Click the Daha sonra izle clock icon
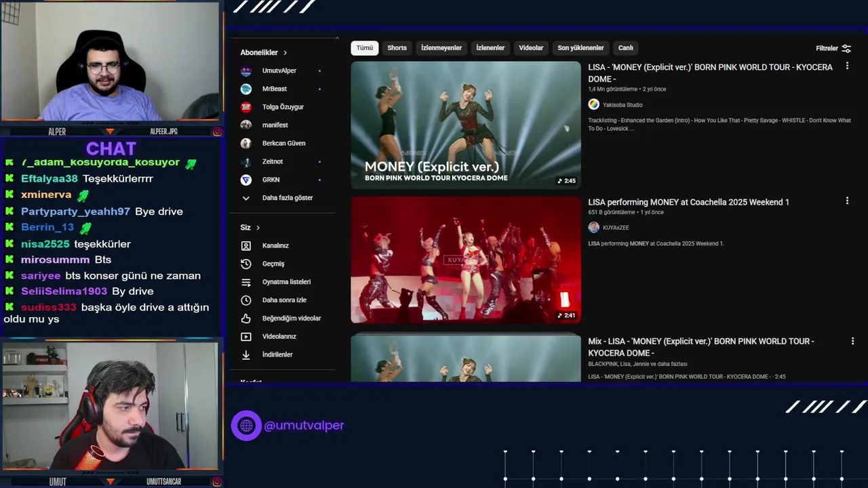 coord(246,300)
